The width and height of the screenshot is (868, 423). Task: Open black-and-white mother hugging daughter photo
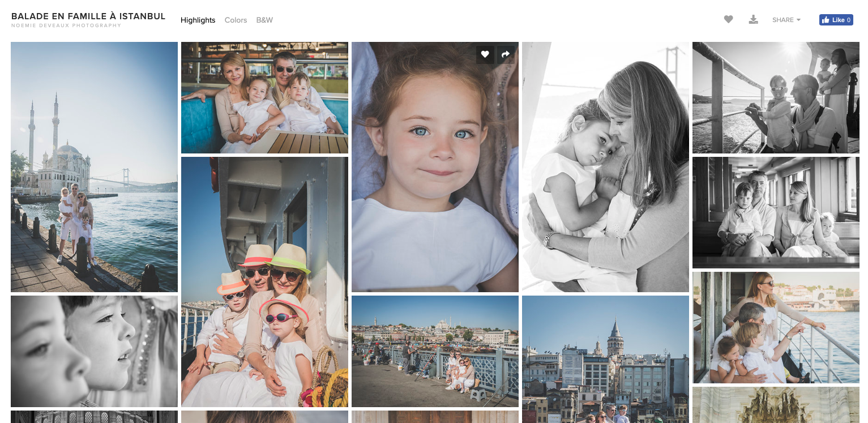pos(605,167)
